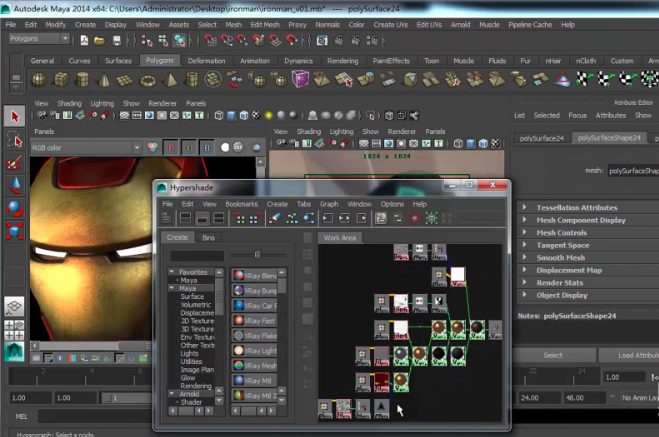Open the Graph menu in Hypershade
The image size is (659, 437).
point(329,204)
